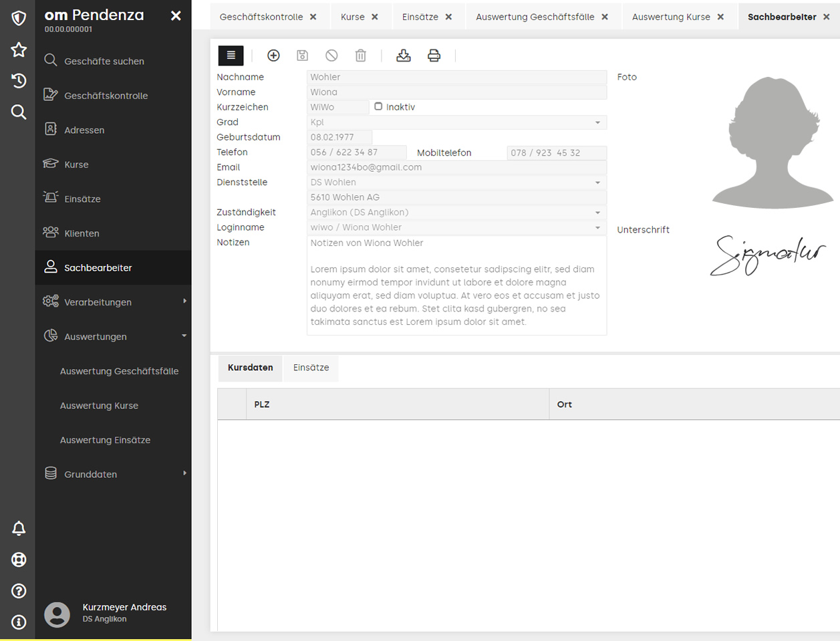Click the Email input field
The image size is (840, 641).
click(456, 167)
